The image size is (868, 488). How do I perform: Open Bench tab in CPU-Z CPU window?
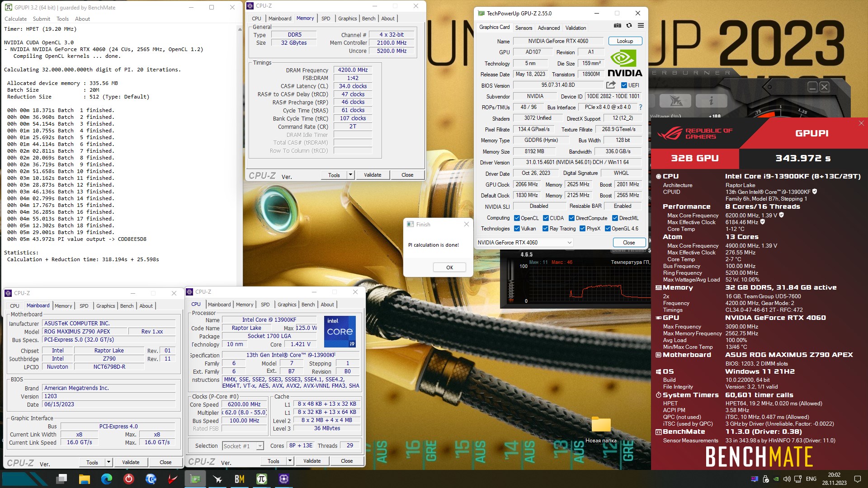(308, 305)
